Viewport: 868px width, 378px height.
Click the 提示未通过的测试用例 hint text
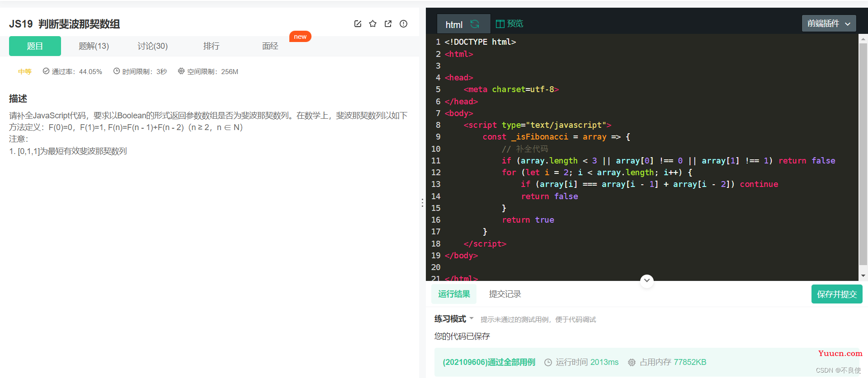coord(538,319)
